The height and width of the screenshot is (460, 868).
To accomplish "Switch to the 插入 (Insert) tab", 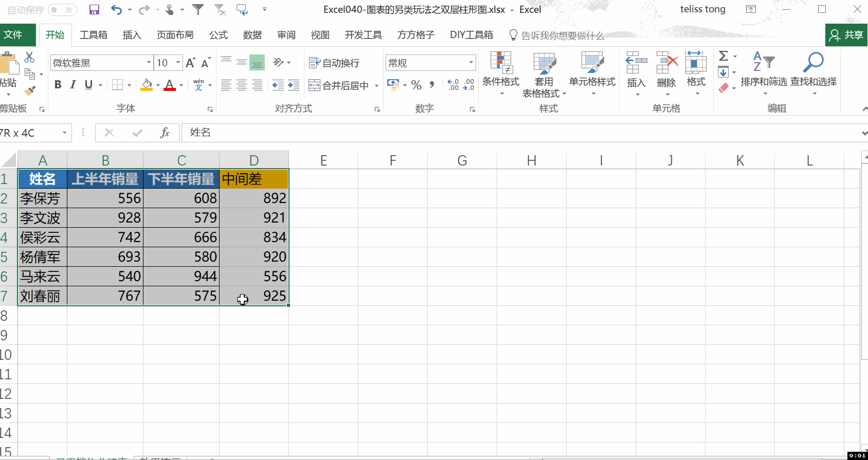I will click(132, 35).
